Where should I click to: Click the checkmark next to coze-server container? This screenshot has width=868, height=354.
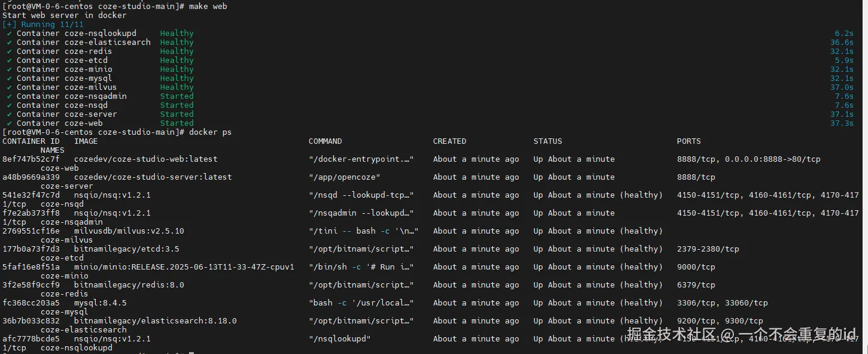10,114
